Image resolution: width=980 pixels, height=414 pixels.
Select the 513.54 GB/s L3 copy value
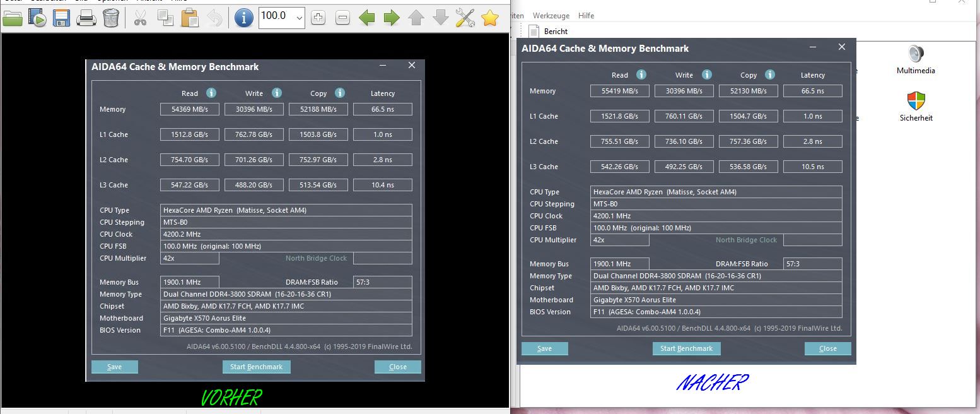click(x=318, y=185)
